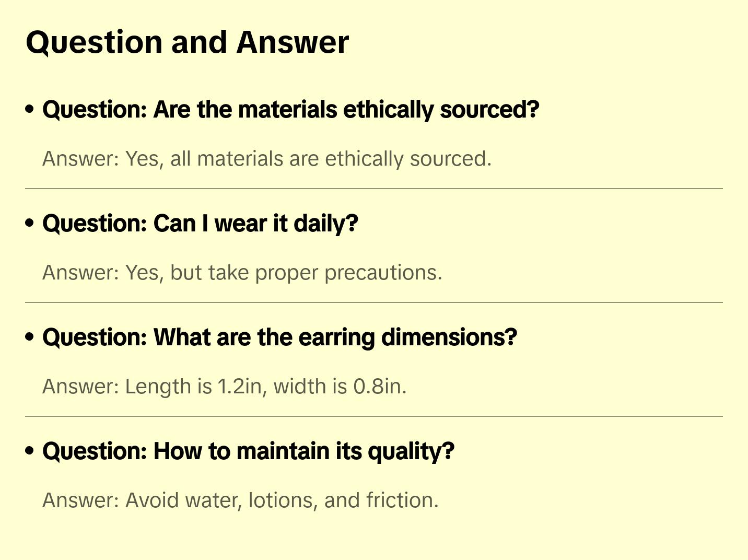Click the answer "Yes, all materials are ethically sourced"

(x=267, y=159)
